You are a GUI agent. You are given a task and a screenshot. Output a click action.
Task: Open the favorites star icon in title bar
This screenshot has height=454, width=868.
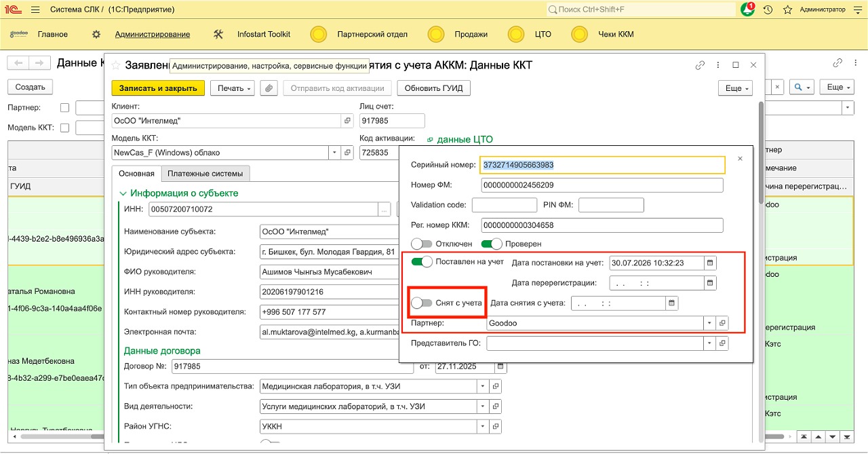pyautogui.click(x=787, y=10)
